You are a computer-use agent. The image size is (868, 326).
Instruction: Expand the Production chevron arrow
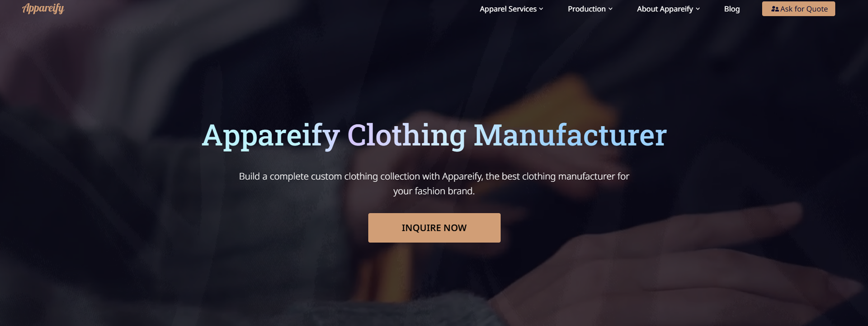pos(610,9)
